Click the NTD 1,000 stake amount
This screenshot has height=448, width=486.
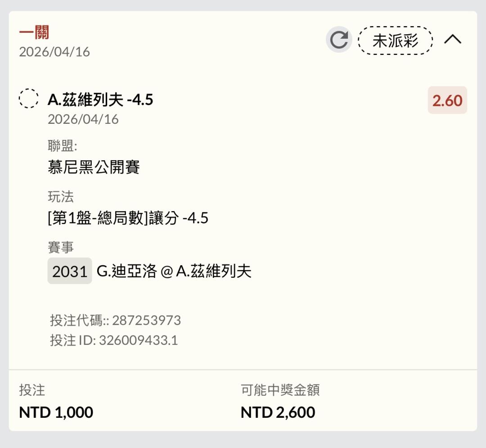click(56, 412)
